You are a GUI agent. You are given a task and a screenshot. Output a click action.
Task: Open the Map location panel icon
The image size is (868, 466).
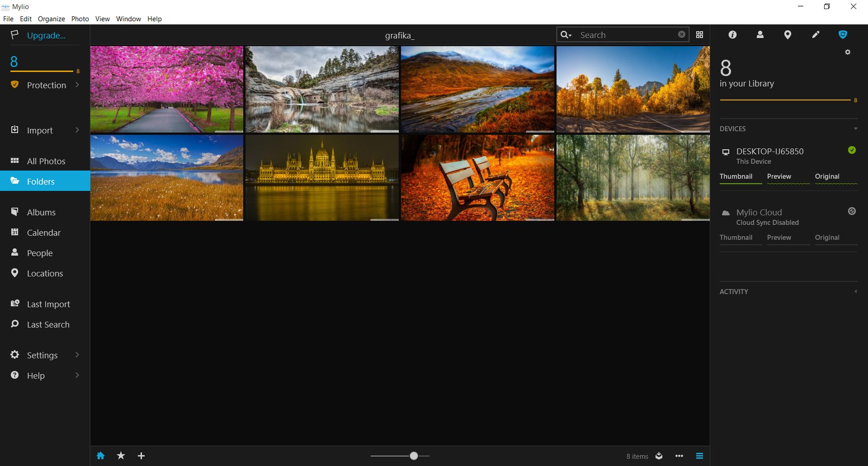787,35
